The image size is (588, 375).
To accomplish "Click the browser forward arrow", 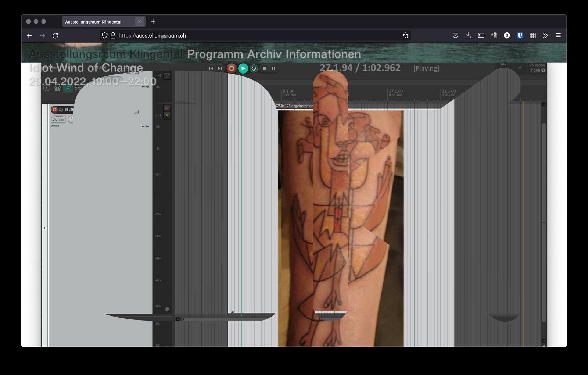I will [x=42, y=35].
